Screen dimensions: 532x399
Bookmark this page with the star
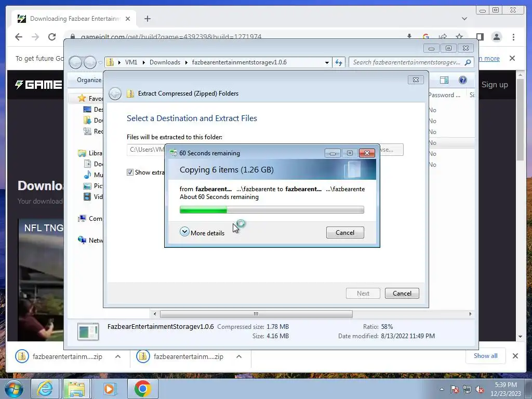[459, 37]
